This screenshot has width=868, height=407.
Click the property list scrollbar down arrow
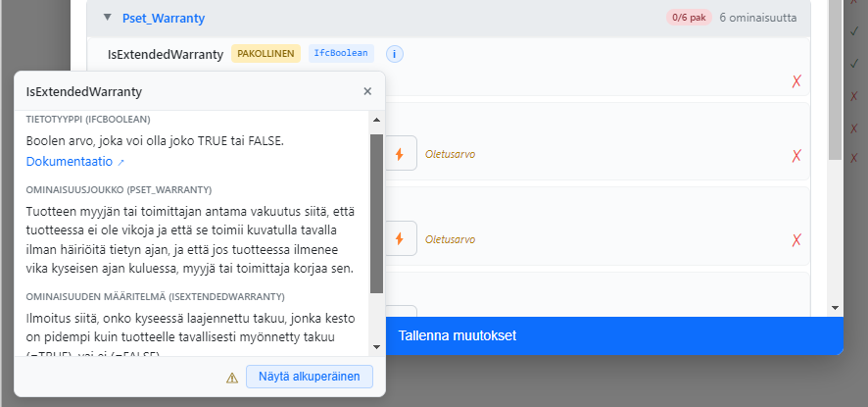[834, 308]
